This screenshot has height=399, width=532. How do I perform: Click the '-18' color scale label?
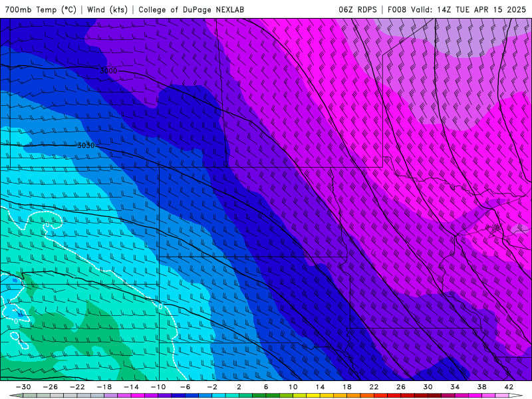coord(104,387)
